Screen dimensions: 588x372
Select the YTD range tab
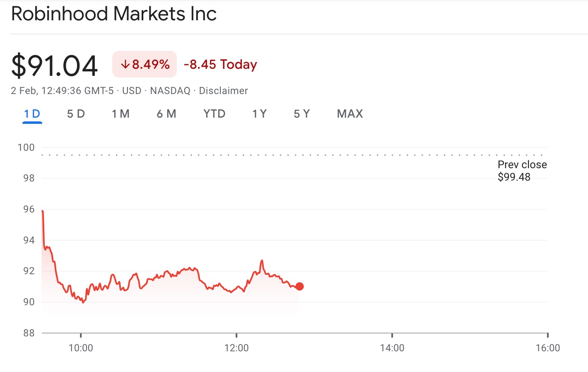pyautogui.click(x=214, y=114)
